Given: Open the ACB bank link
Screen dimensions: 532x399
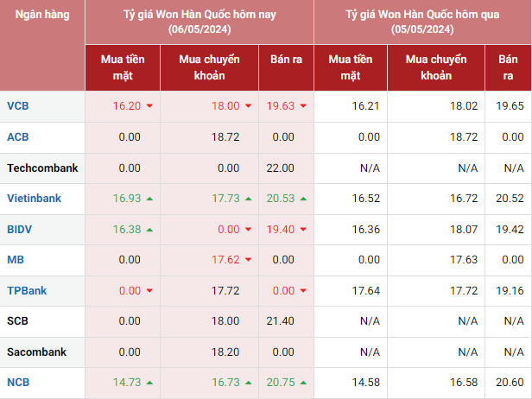Looking at the screenshot, I should (x=17, y=137).
